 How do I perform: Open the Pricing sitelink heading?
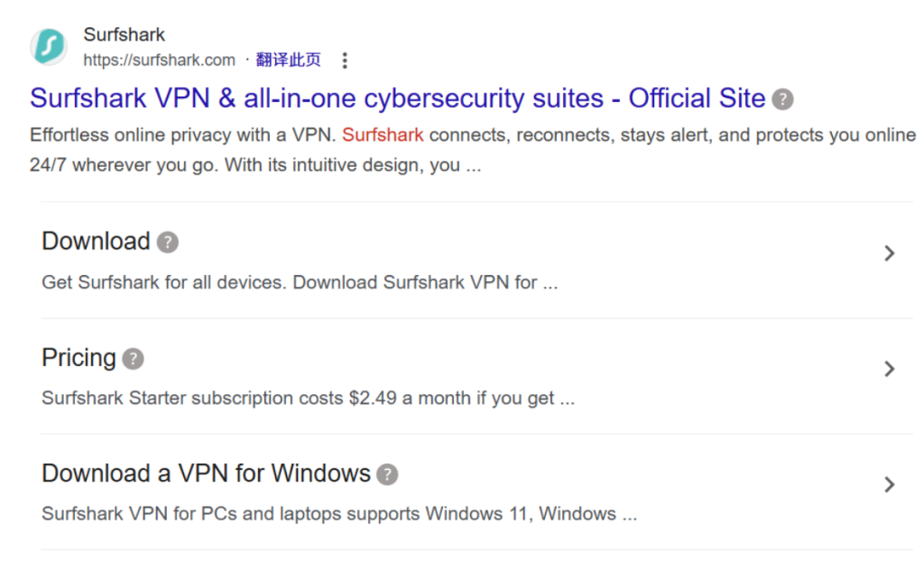(79, 358)
